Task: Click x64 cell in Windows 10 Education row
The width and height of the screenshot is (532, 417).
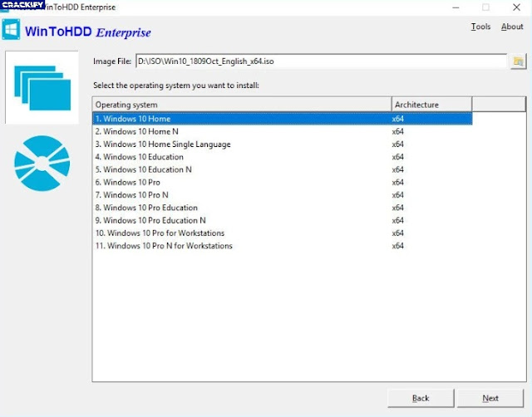Action: (x=397, y=157)
